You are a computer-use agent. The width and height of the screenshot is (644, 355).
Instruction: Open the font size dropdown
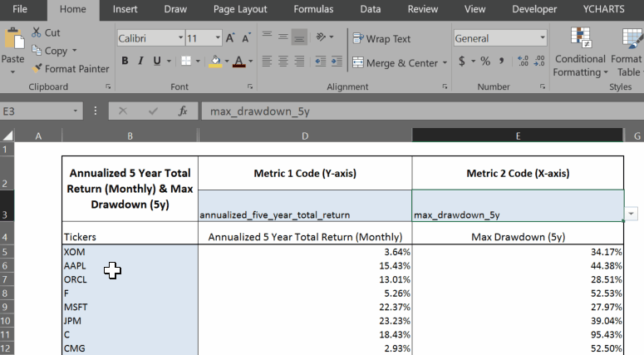217,37
